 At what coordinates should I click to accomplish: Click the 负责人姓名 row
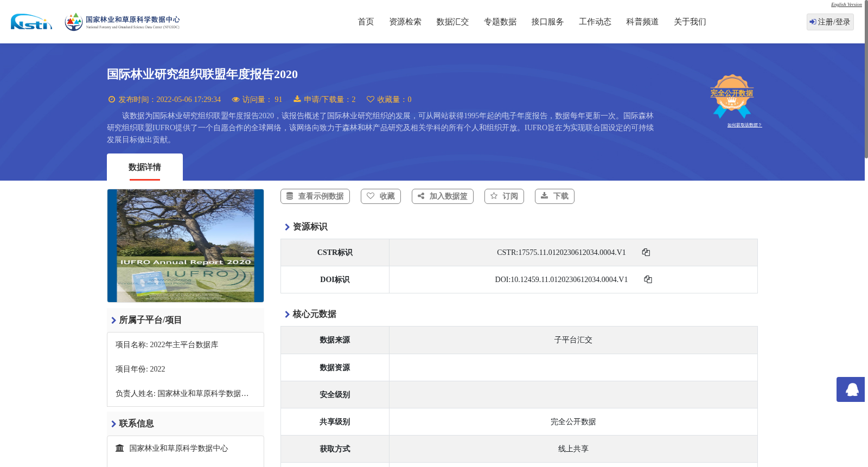pyautogui.click(x=182, y=393)
